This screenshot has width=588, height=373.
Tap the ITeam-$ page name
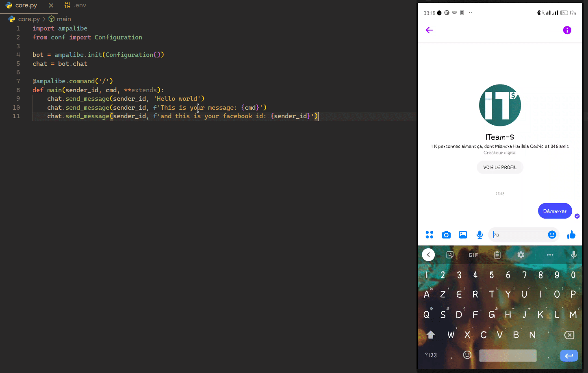point(500,137)
